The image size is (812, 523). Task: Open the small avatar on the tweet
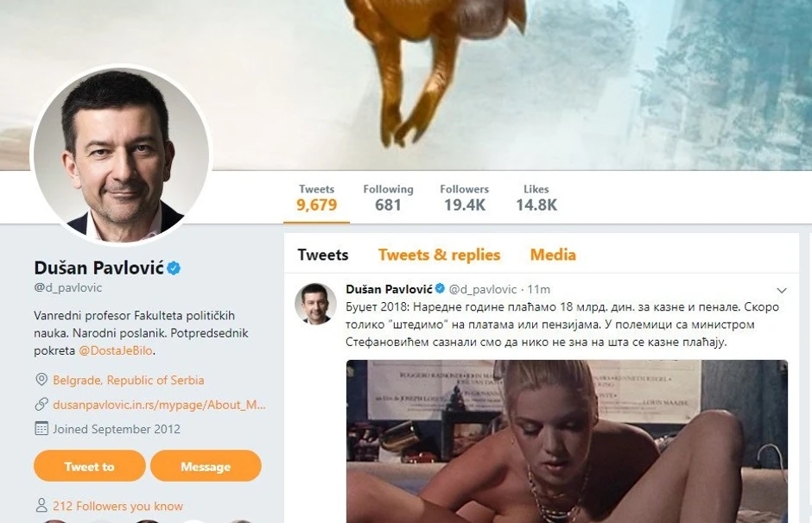click(315, 303)
